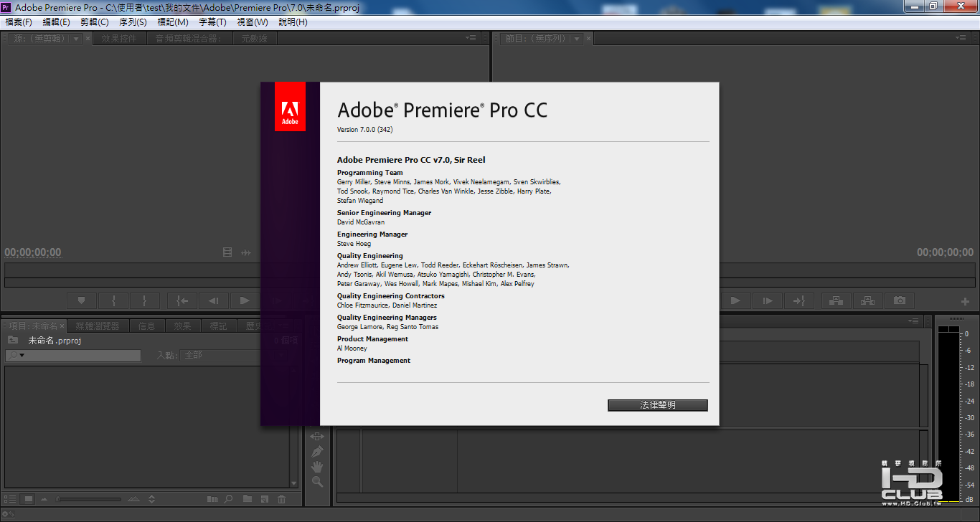Click the Lift button in Program monitor

(x=837, y=300)
